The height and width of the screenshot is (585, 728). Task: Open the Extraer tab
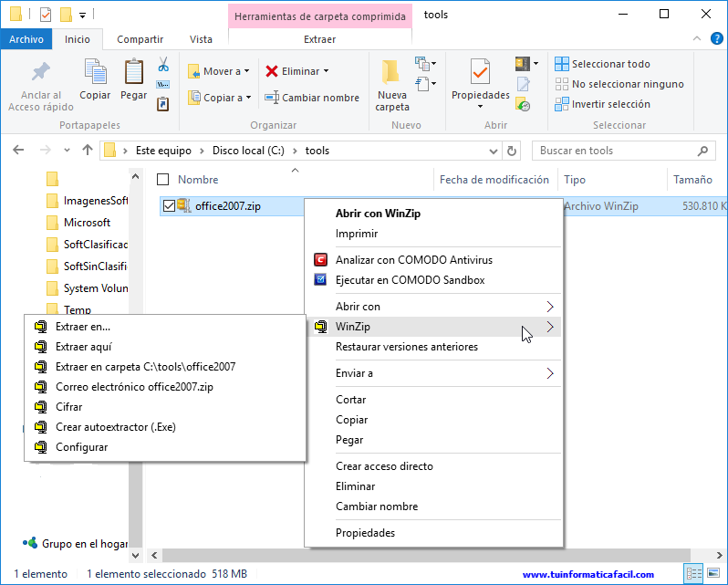(x=320, y=39)
